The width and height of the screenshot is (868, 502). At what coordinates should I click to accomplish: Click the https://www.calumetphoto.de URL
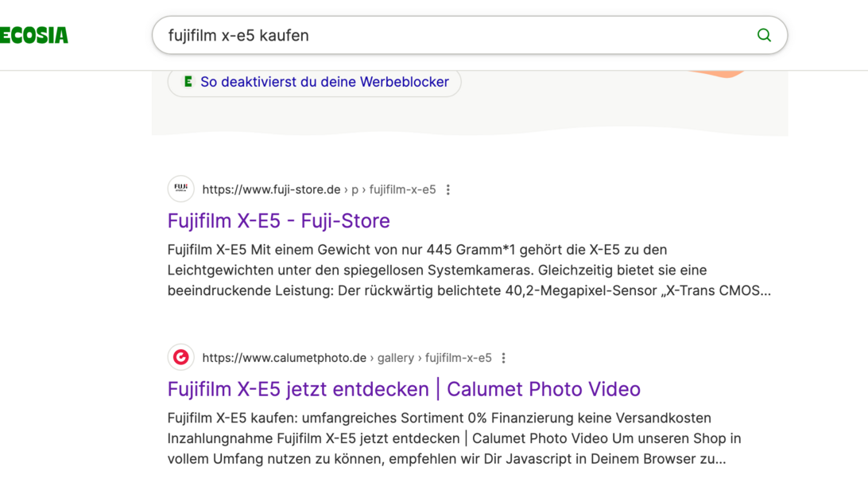(284, 358)
